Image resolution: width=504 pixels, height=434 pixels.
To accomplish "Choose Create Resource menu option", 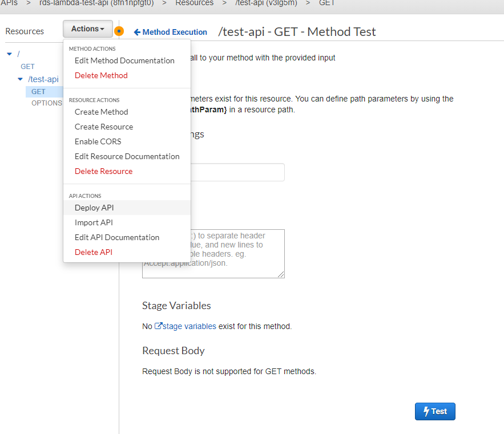I will tap(104, 127).
